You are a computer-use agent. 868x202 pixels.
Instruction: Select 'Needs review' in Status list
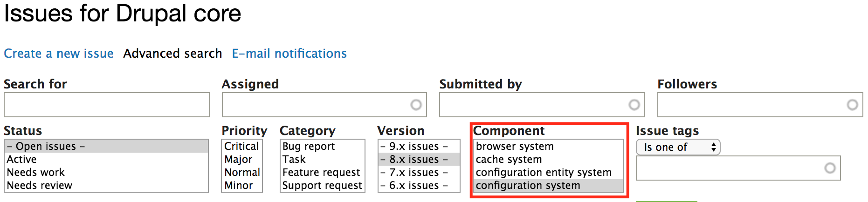pyautogui.click(x=40, y=186)
